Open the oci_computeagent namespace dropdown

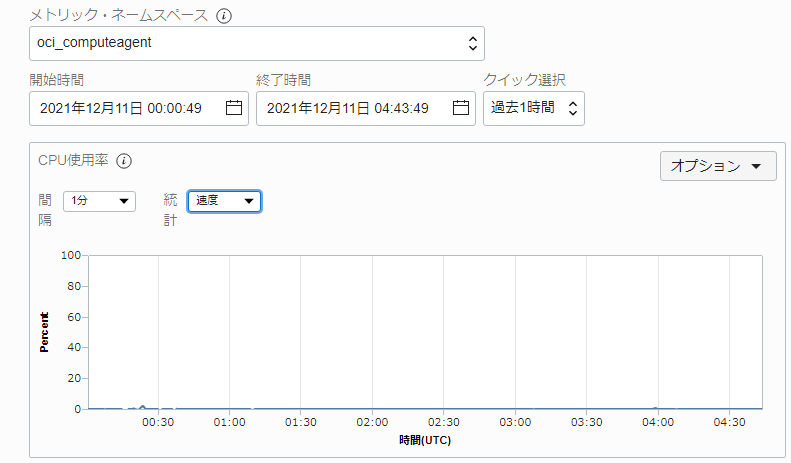point(257,43)
